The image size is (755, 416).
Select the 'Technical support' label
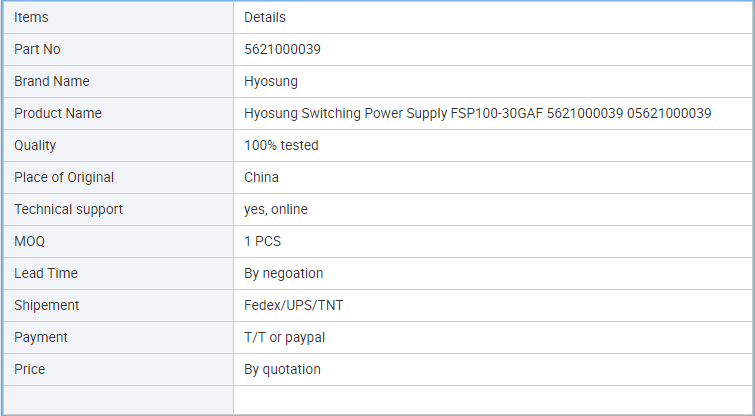[x=69, y=209]
